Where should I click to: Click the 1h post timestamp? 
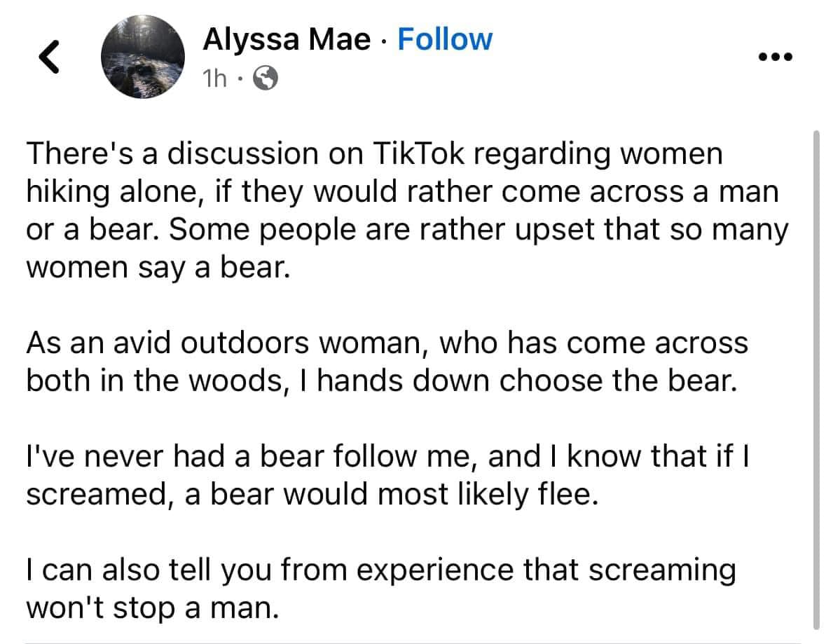pyautogui.click(x=214, y=78)
